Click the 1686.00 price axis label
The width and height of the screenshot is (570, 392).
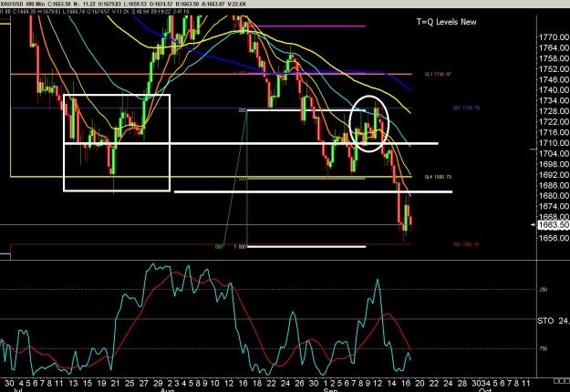point(554,185)
